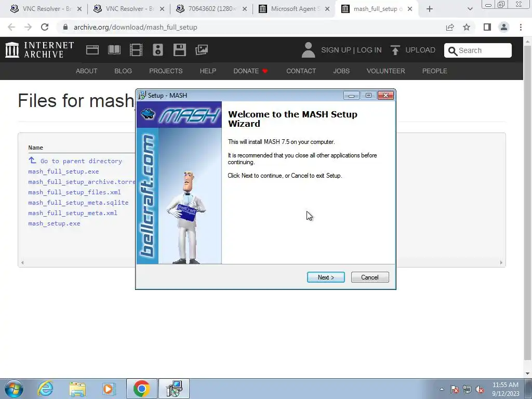Image resolution: width=532 pixels, height=399 pixels.
Task: Focus the Archive Search field
Action: tap(478, 50)
